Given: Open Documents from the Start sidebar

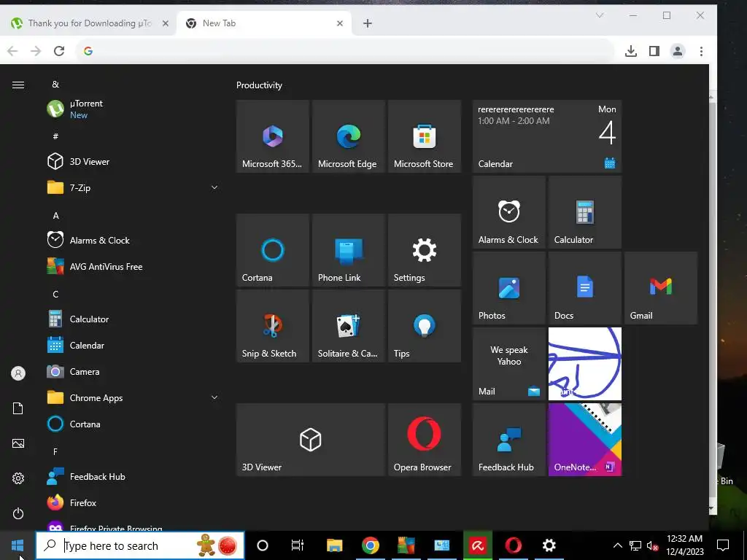Looking at the screenshot, I should click(18, 408).
